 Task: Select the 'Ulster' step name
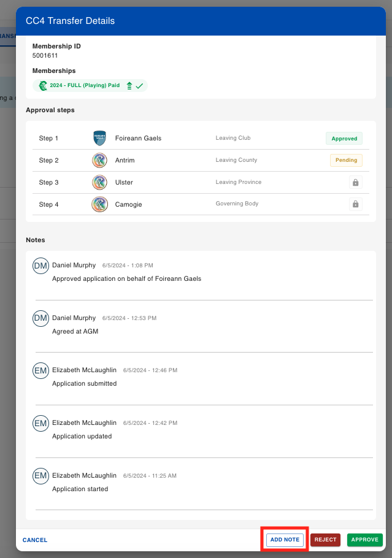pos(124,182)
